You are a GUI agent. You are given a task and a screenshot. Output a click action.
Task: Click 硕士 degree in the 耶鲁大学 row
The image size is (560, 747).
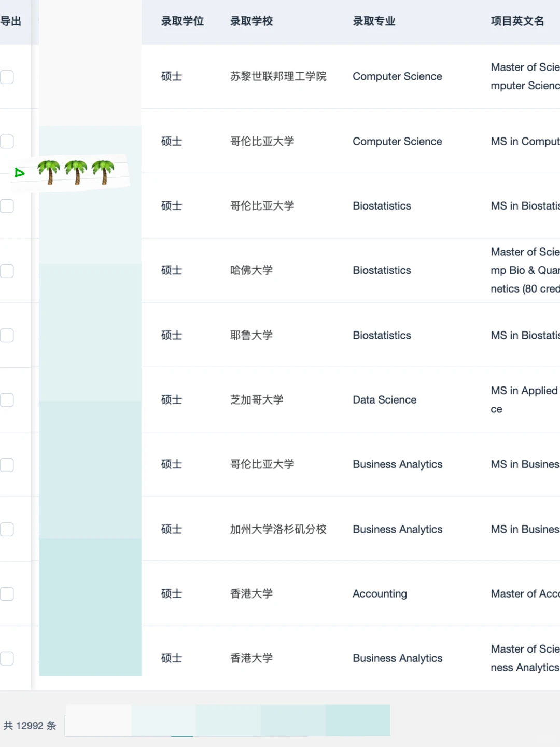172,335
